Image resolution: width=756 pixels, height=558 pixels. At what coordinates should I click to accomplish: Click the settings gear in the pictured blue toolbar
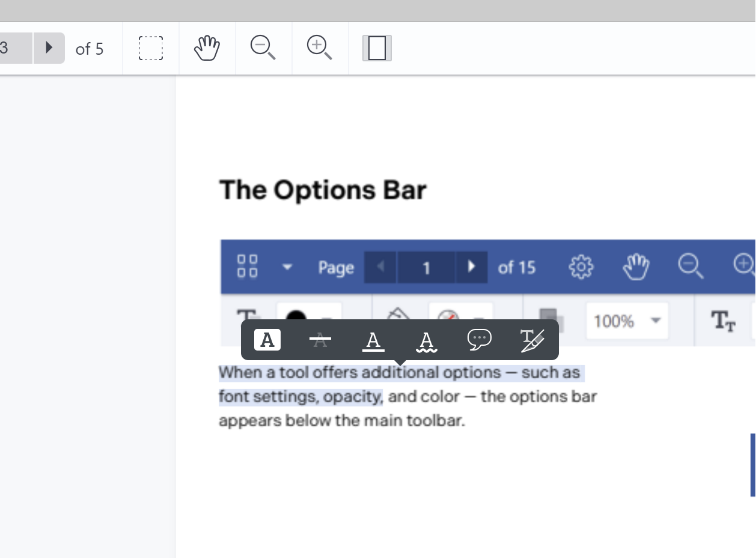tap(581, 267)
